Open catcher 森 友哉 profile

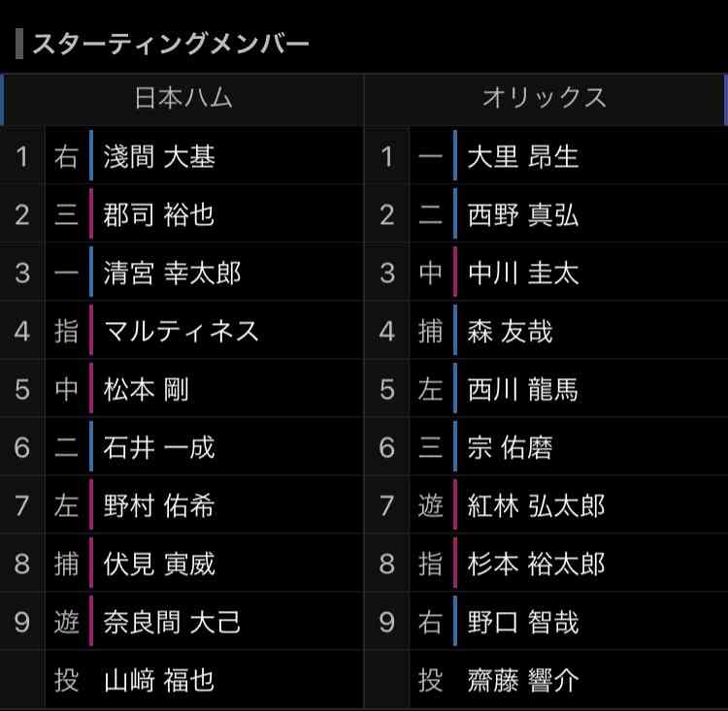(510, 332)
